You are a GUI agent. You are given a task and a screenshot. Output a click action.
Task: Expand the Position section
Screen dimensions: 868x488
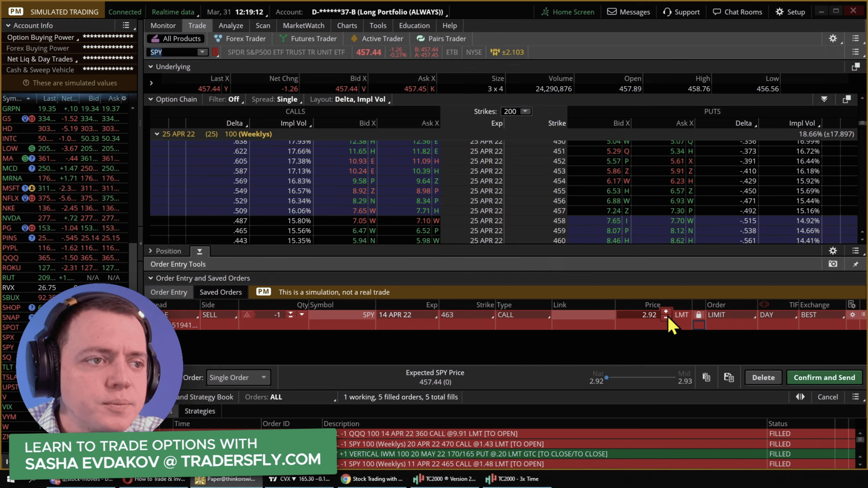(x=150, y=251)
